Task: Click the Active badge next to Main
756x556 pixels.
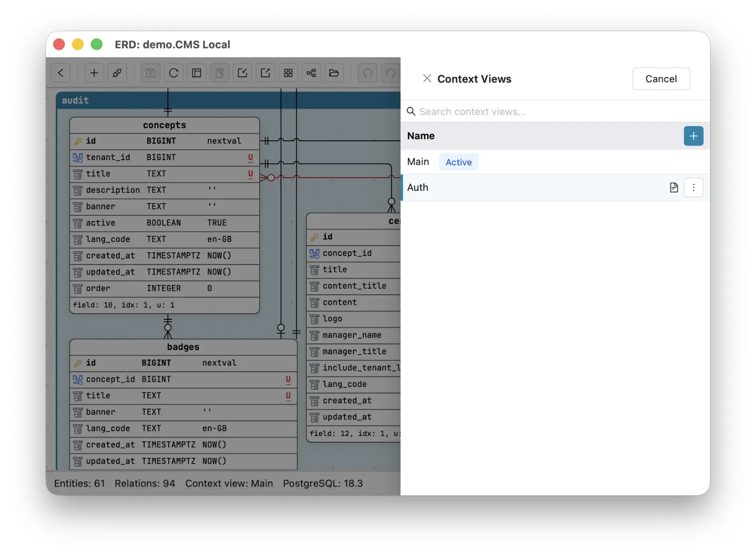Action: point(458,162)
